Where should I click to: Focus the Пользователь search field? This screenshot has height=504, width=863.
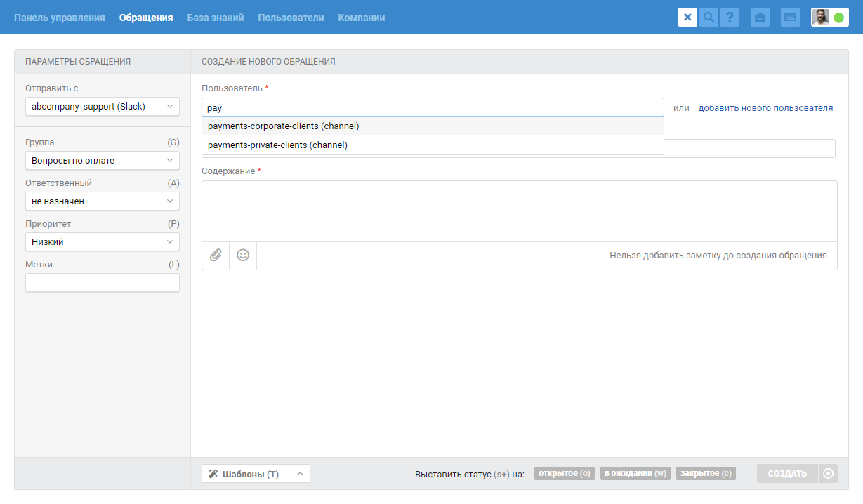[x=433, y=107]
